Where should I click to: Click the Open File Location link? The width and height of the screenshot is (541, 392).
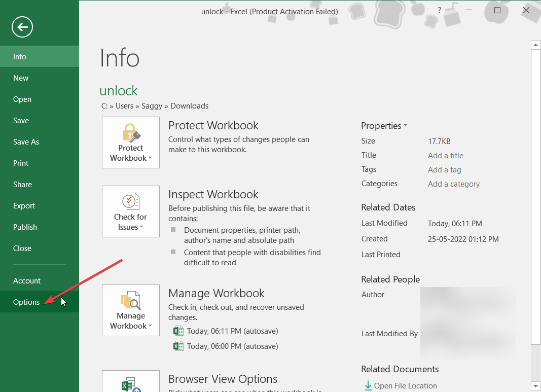tap(406, 386)
